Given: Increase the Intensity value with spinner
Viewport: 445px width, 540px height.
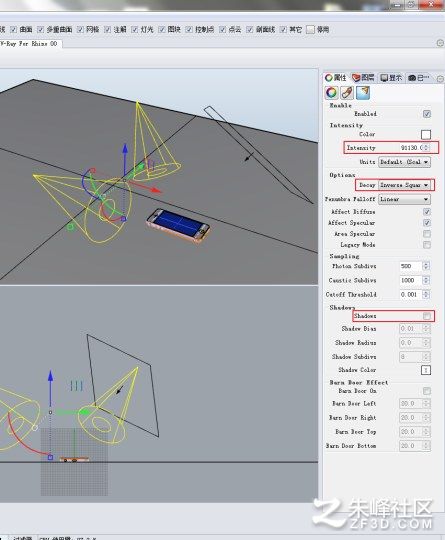Looking at the screenshot, I should pos(426,146).
